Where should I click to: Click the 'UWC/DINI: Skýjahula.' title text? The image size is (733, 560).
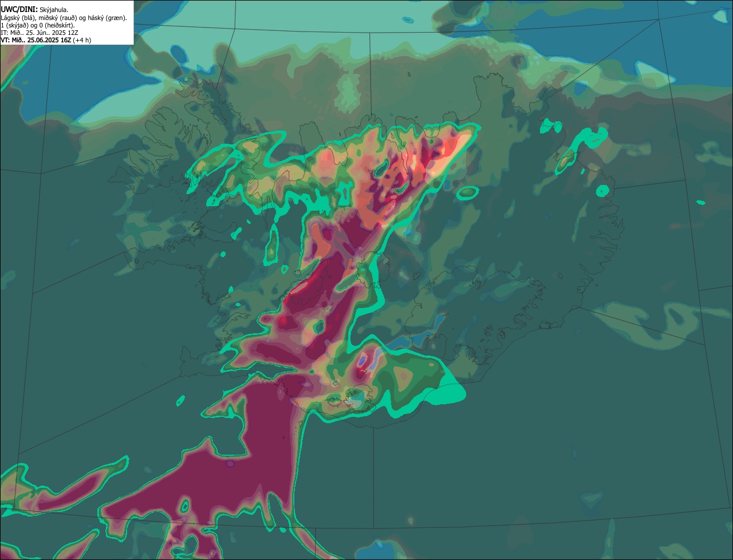(x=34, y=10)
